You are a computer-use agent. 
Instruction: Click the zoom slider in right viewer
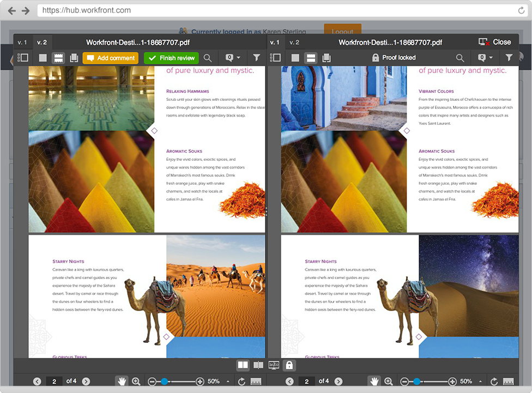417,382
